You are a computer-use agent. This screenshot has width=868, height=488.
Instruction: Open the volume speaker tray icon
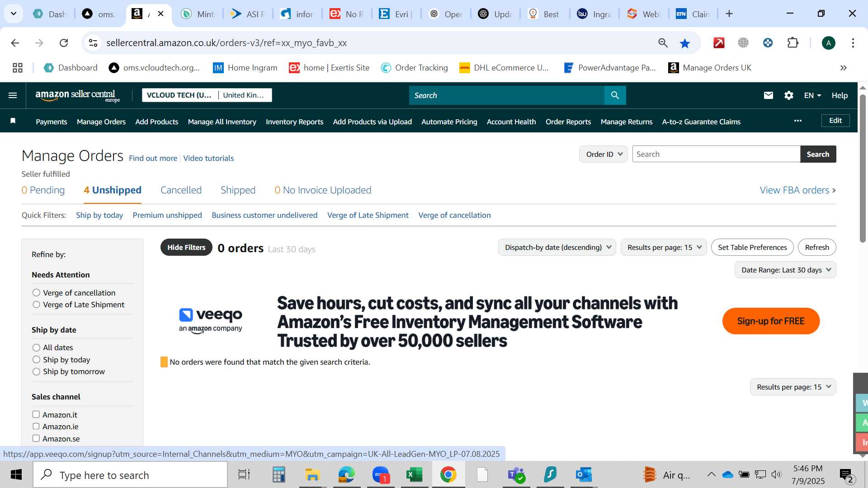pos(776,474)
